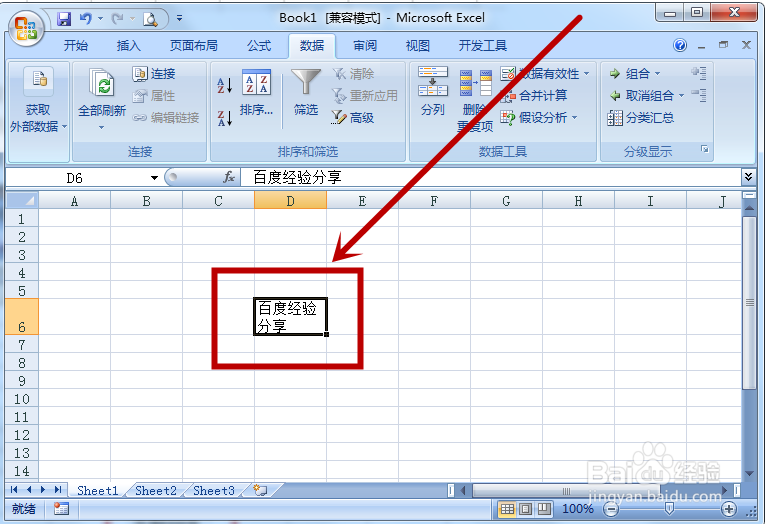Image resolution: width=765 pixels, height=524 pixels.
Task: Open Get External Data menu
Action: pyautogui.click(x=38, y=111)
